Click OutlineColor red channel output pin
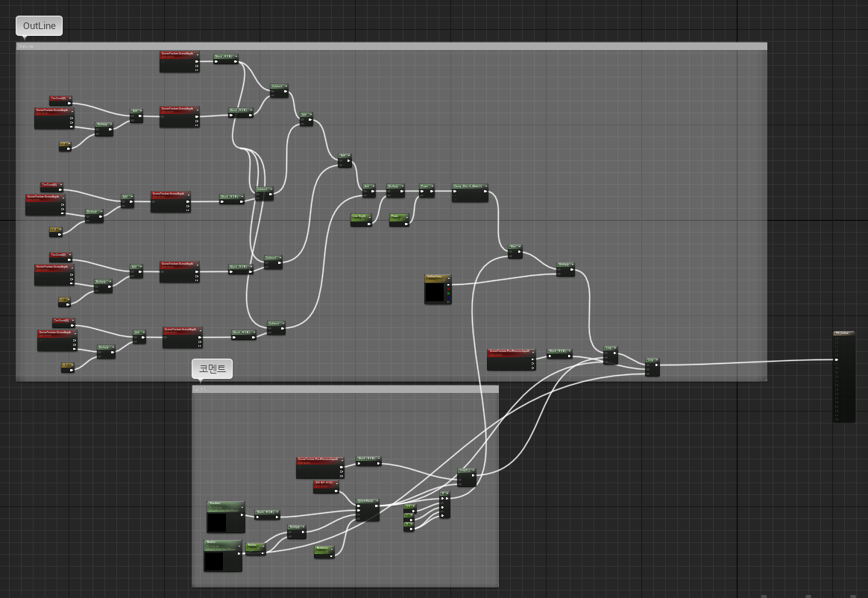The image size is (868, 598). coord(448,289)
